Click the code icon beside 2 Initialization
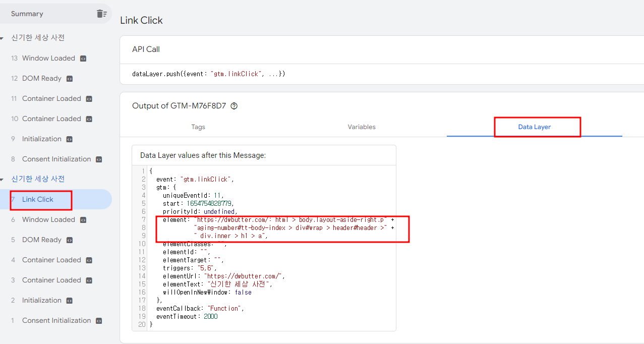Screen dimensions: 644x344 click(x=70, y=301)
